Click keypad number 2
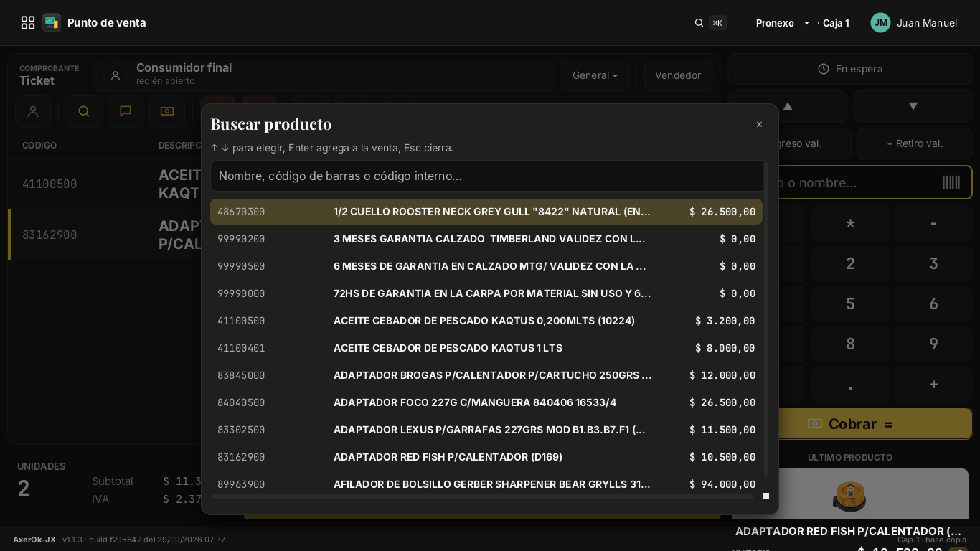 click(850, 263)
